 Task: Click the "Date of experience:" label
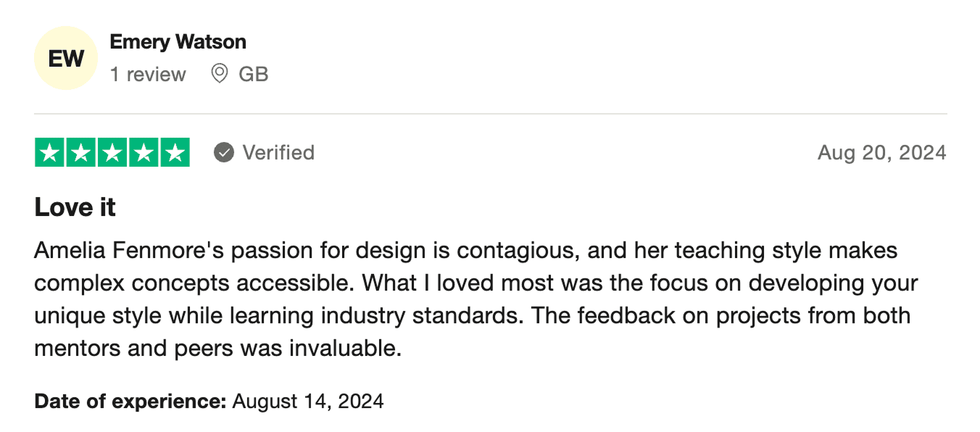130,401
